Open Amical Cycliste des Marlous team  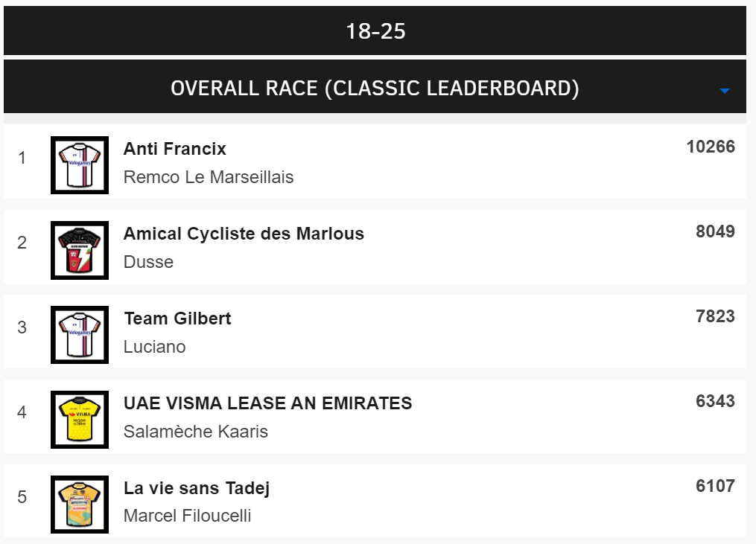[x=244, y=234]
